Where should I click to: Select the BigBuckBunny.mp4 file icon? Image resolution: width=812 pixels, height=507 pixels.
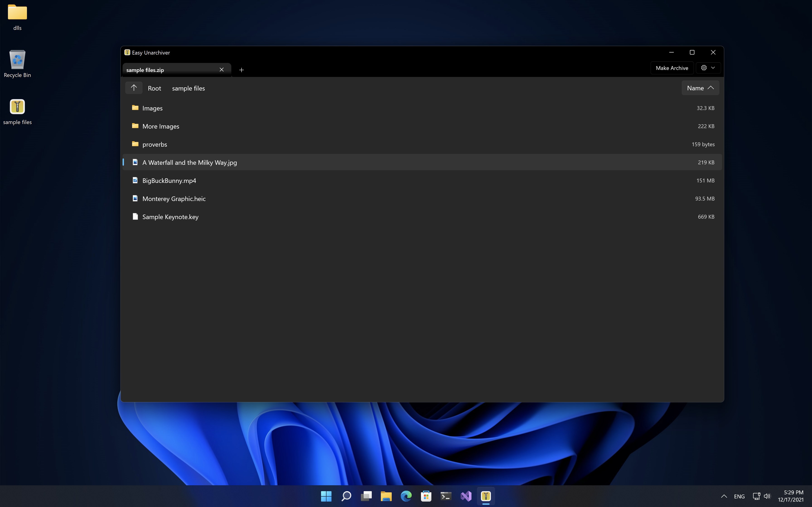135,180
